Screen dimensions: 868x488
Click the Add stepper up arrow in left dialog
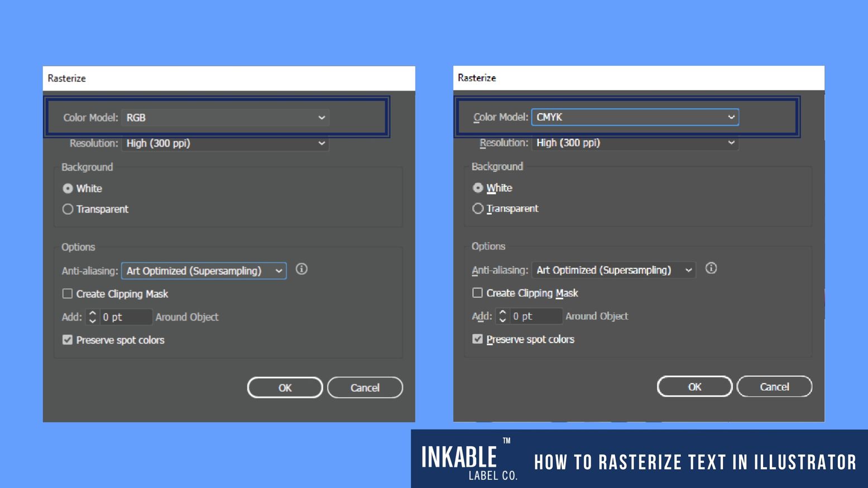pos(92,313)
